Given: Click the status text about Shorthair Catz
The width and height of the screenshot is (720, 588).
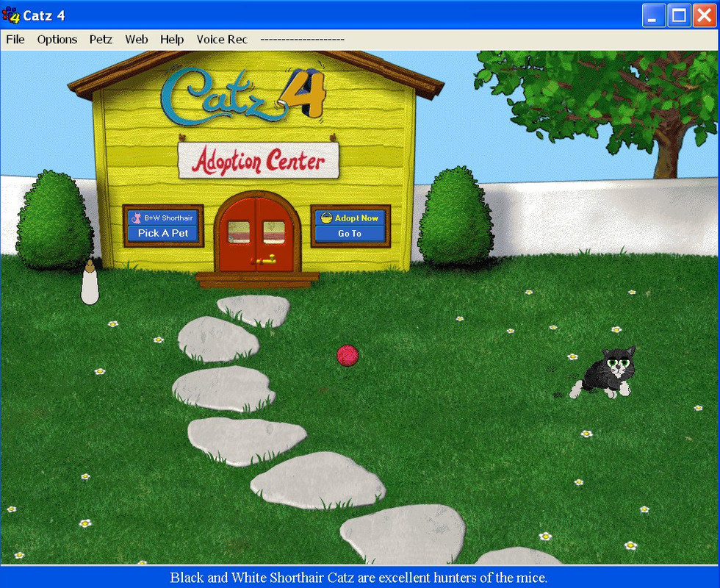Looking at the screenshot, I should click(x=359, y=577).
